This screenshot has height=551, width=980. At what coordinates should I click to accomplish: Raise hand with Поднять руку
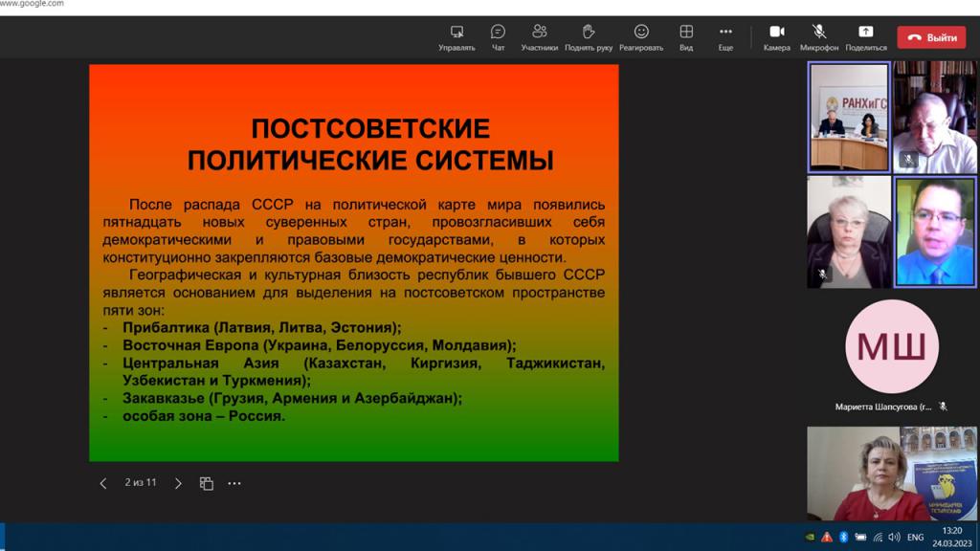coord(589,37)
